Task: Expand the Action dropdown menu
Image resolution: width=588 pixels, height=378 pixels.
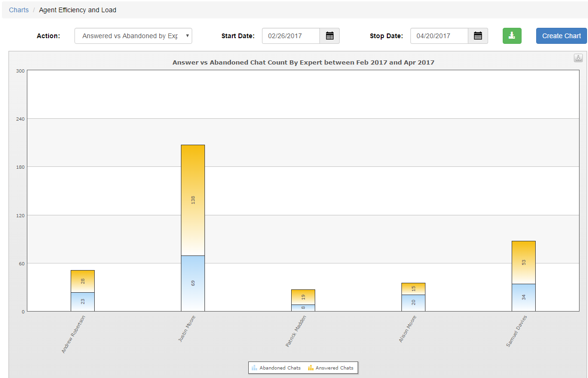Action: tap(133, 36)
